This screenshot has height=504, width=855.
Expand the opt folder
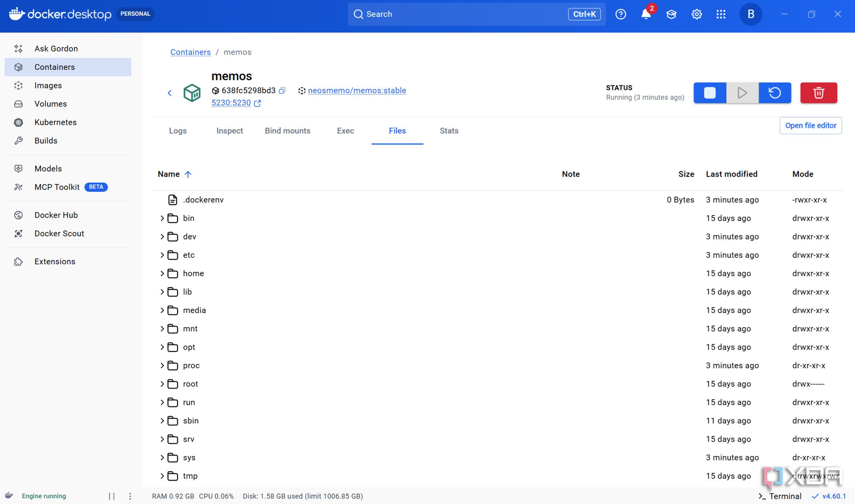click(162, 347)
